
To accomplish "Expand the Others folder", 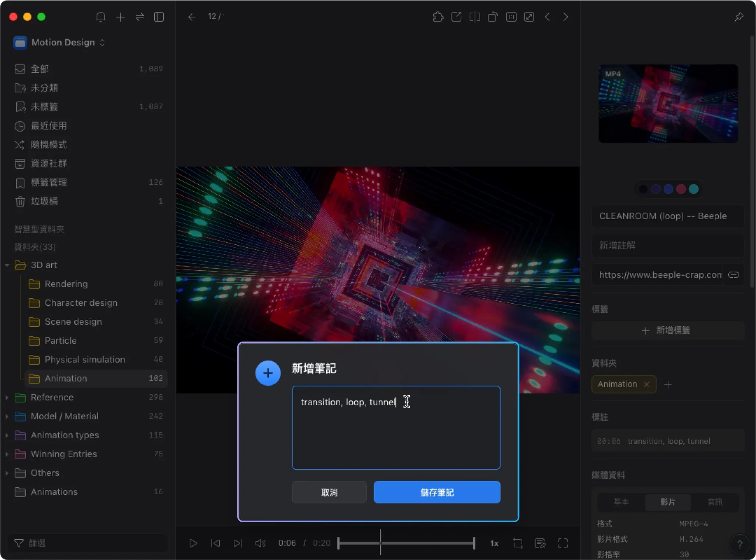I will click(7, 473).
